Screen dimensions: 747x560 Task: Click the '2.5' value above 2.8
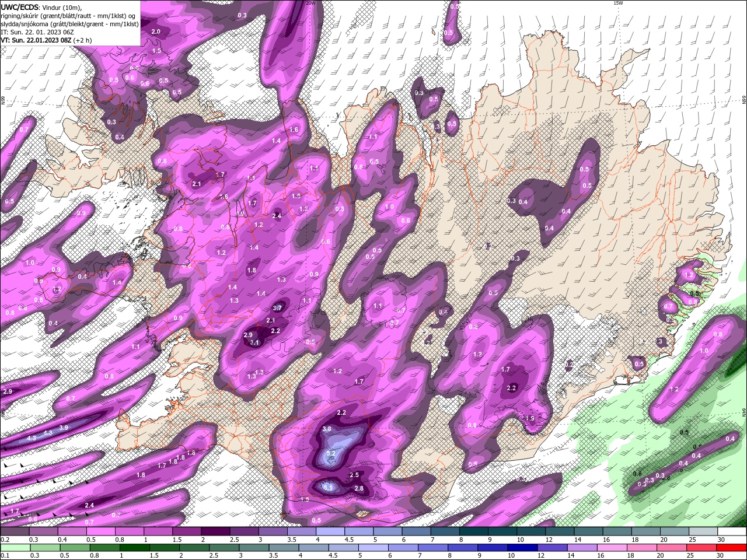pos(354,475)
